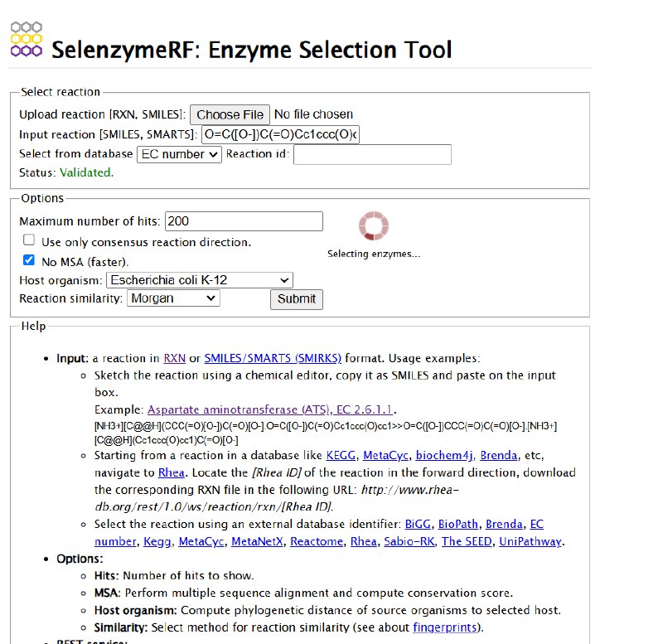
Task: Click the 'Validated.' status text
Action: tap(87, 172)
